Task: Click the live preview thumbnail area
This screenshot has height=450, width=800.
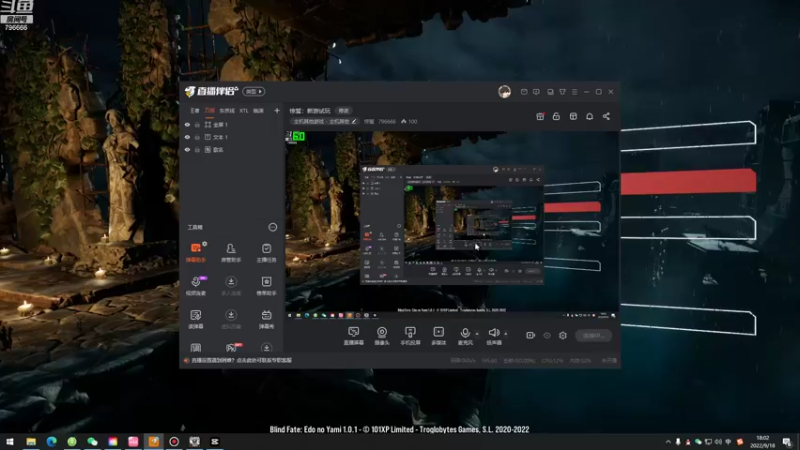Action: [x=452, y=225]
